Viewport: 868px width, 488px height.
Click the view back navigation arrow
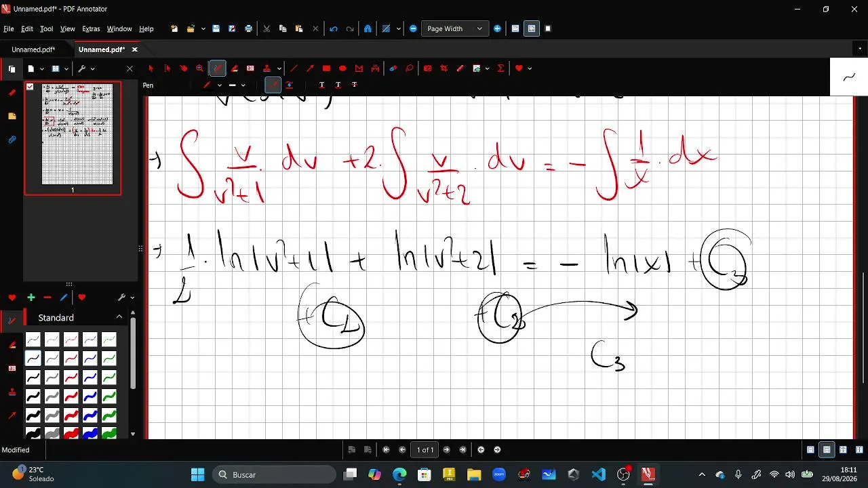point(481,449)
